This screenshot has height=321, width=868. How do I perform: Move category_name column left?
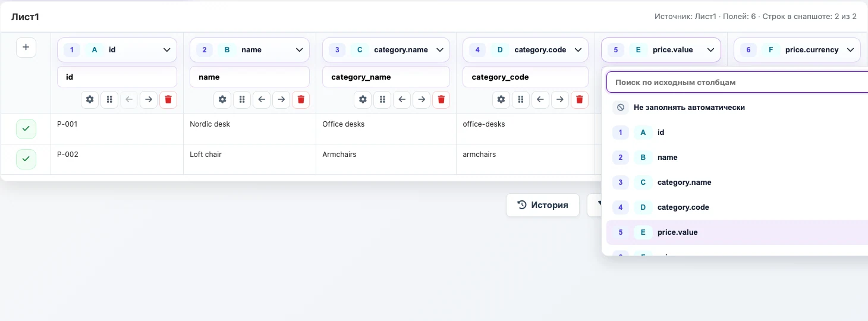pos(402,99)
